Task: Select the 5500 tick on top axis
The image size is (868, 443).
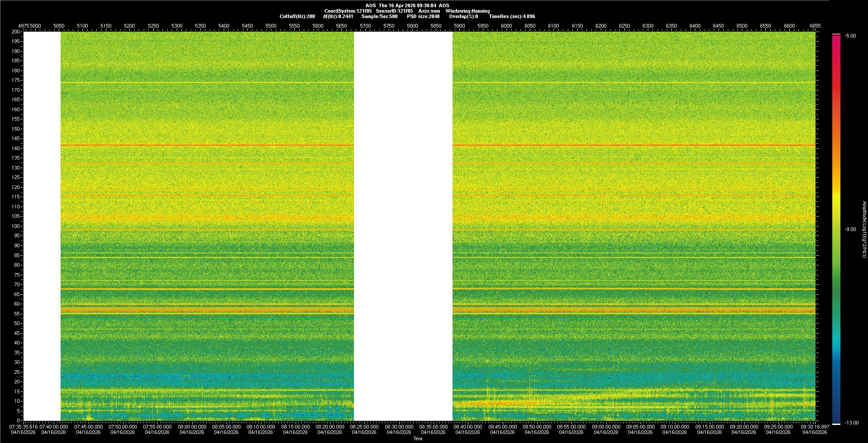Action: pyautogui.click(x=271, y=26)
